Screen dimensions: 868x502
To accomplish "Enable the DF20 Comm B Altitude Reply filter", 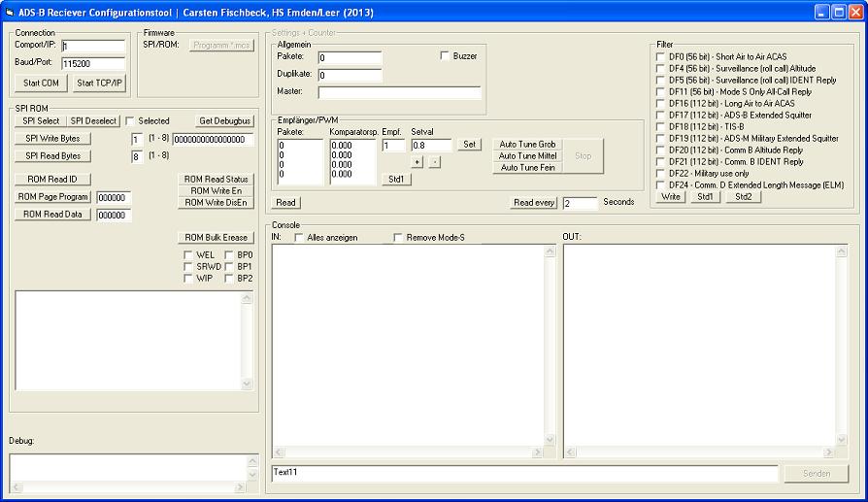I will click(x=660, y=150).
